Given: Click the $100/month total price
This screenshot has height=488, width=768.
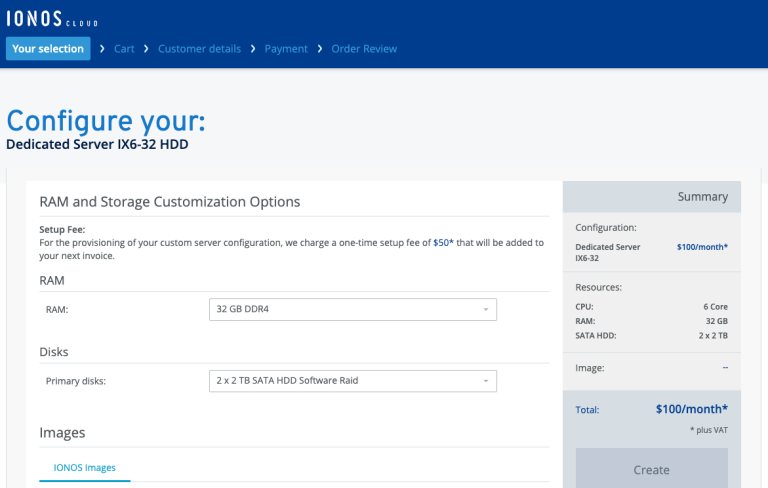Looking at the screenshot, I should [691, 409].
